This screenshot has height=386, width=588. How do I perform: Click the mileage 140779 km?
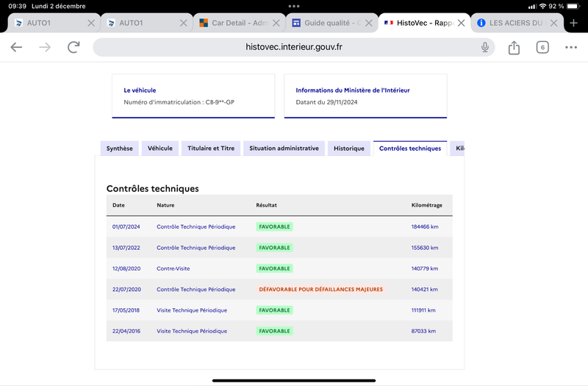[x=425, y=268]
